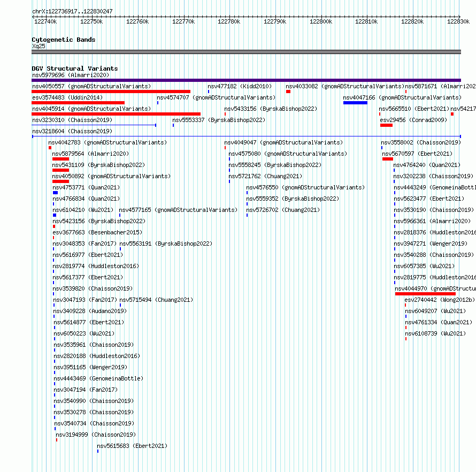Open nsv5721762 (Chuang2021) variant
476x472 pixels.
265,176
